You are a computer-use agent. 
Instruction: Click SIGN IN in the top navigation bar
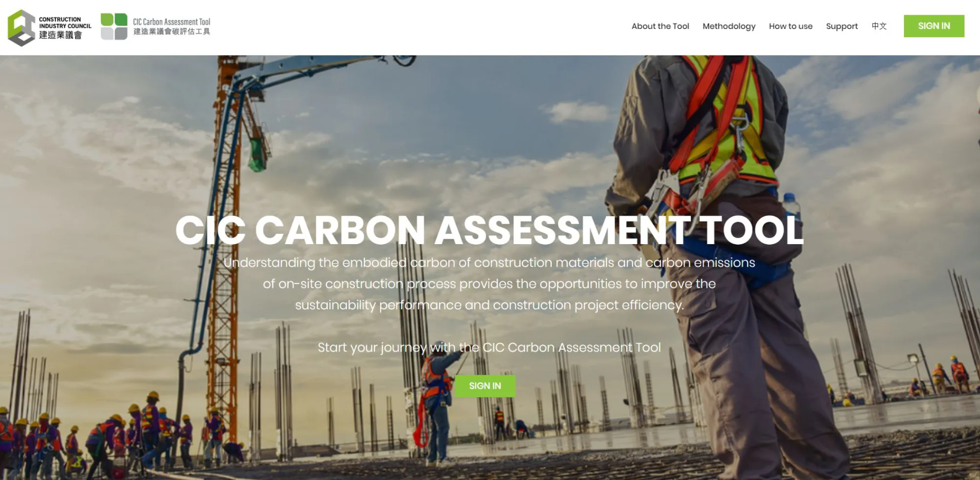[x=933, y=25]
